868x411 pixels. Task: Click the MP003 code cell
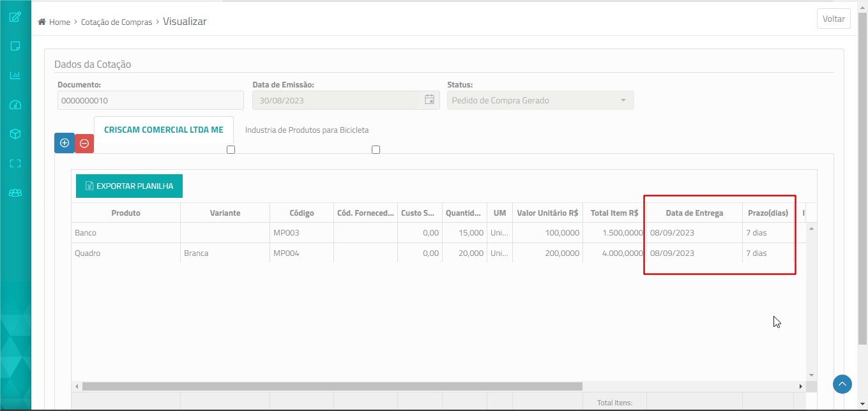pyautogui.click(x=302, y=233)
